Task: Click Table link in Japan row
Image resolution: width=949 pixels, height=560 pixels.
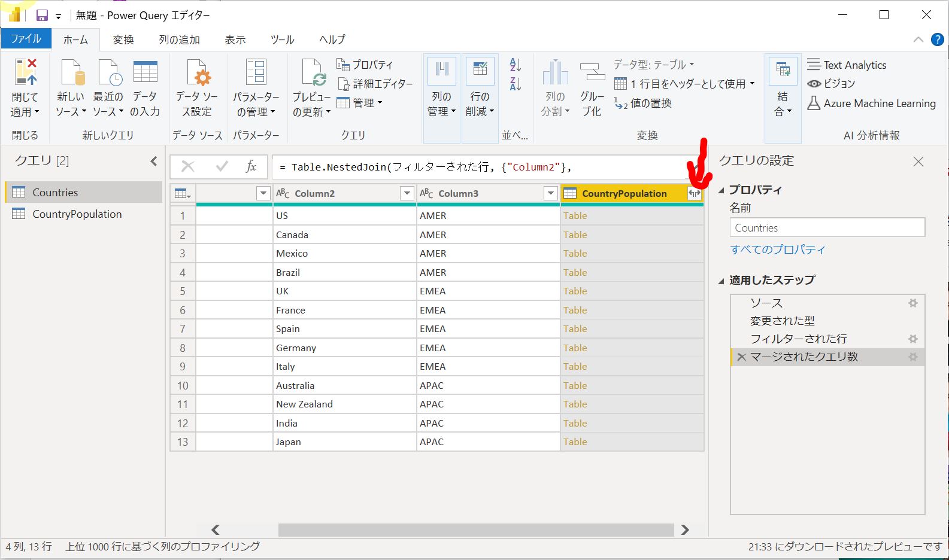Action: point(575,442)
